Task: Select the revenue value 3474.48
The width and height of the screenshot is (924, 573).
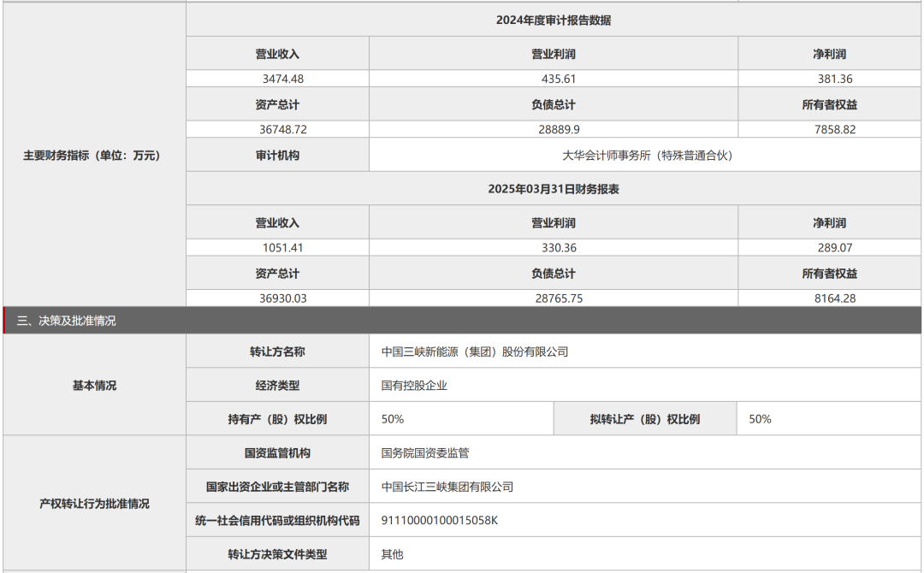Action: click(x=283, y=79)
